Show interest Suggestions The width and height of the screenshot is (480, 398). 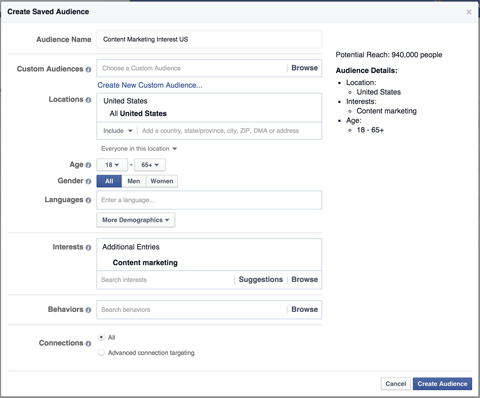point(261,279)
